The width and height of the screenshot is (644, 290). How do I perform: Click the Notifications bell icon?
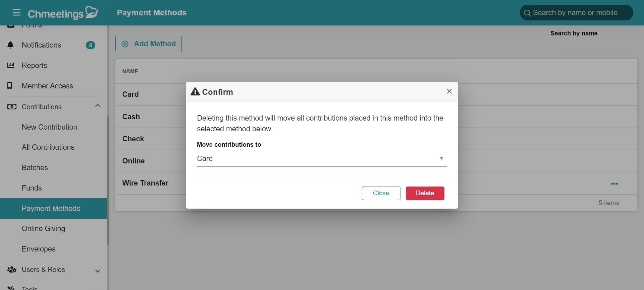click(10, 45)
